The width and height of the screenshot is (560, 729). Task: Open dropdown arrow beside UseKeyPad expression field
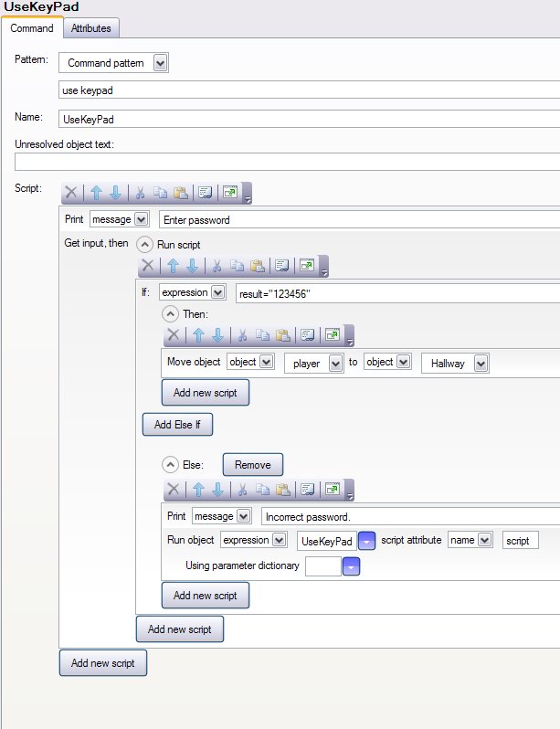pyautogui.click(x=366, y=541)
